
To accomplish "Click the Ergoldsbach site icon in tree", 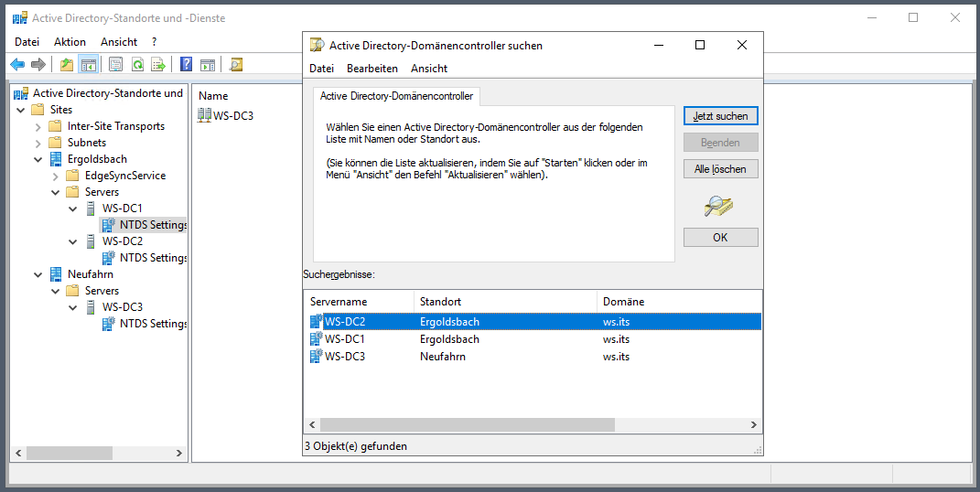I will point(56,158).
